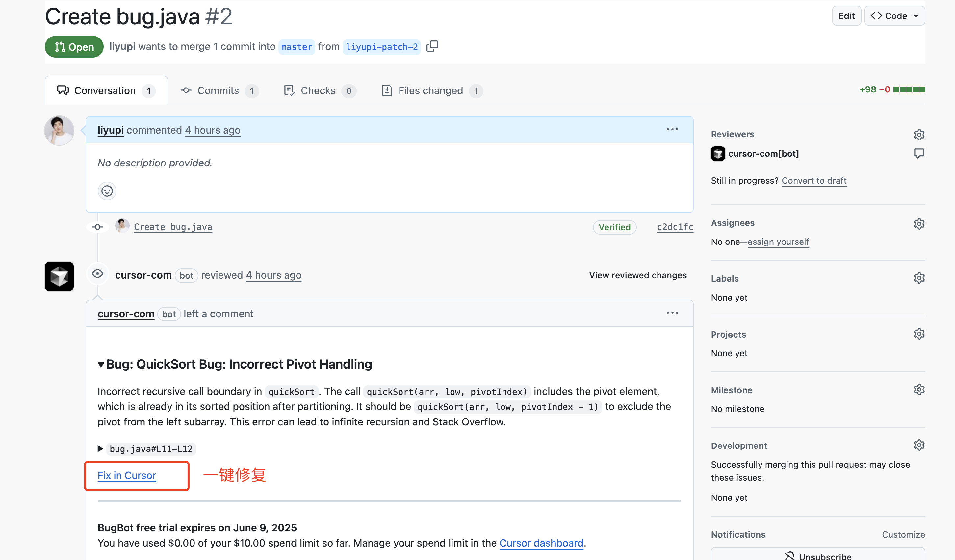The width and height of the screenshot is (955, 560).
Task: Open options menu on cursor-com comment
Action: (672, 313)
